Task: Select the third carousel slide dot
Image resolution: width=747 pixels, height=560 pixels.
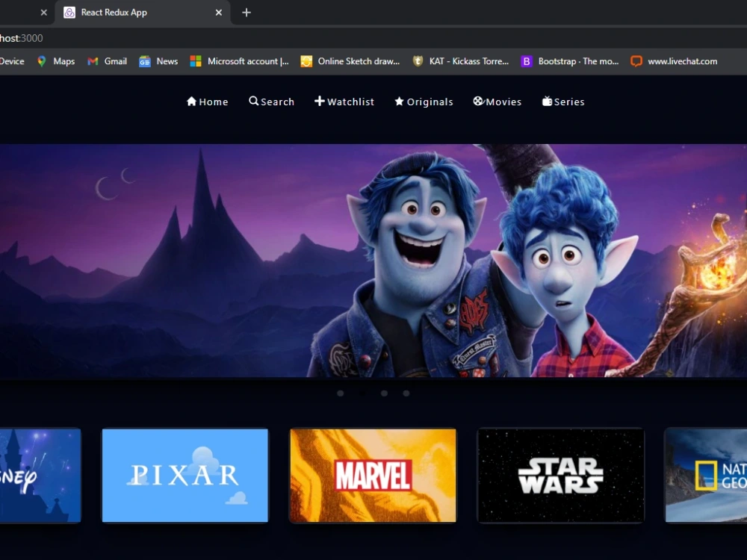Action: 384,393
